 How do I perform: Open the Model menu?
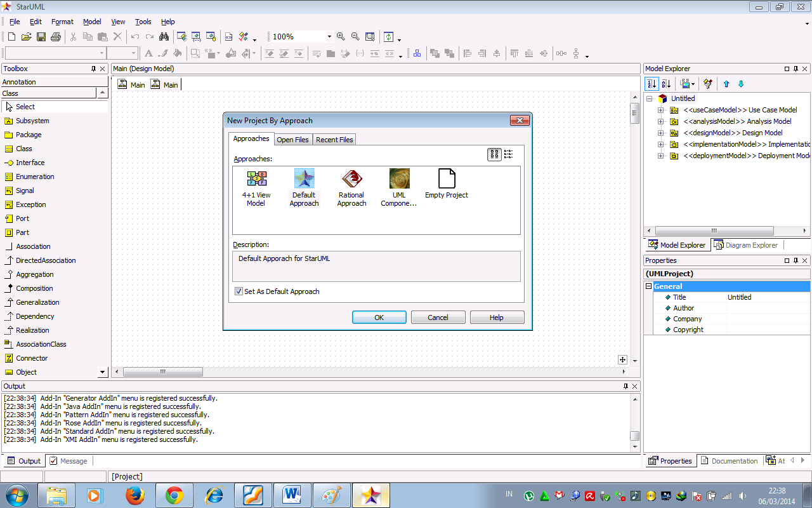coord(92,22)
